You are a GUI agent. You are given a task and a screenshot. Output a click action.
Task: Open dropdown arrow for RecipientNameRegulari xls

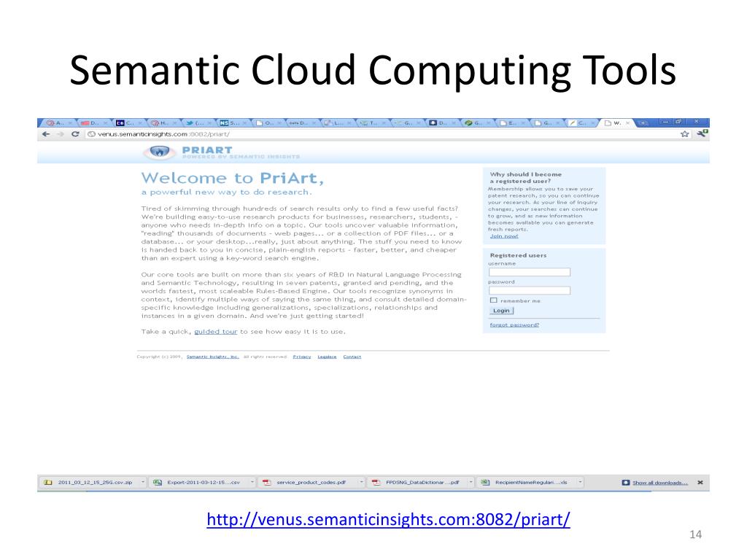[580, 483]
